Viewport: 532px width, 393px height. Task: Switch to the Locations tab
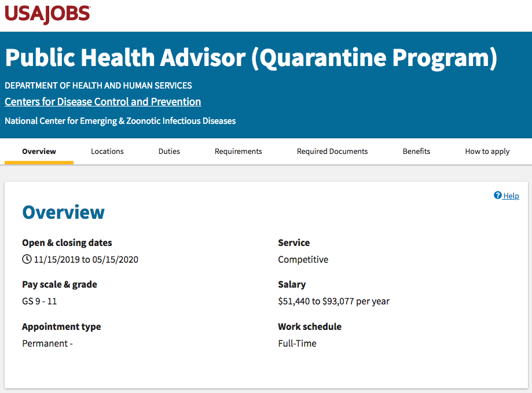(x=107, y=152)
